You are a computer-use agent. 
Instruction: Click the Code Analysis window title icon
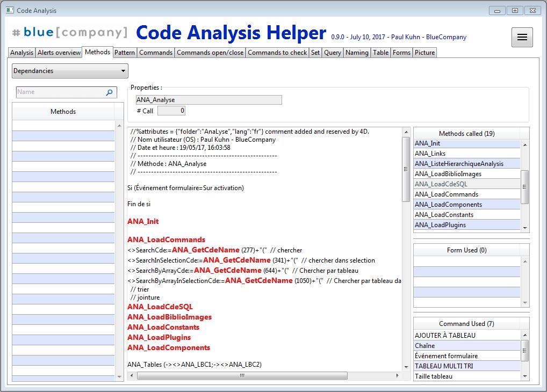pos(10,10)
